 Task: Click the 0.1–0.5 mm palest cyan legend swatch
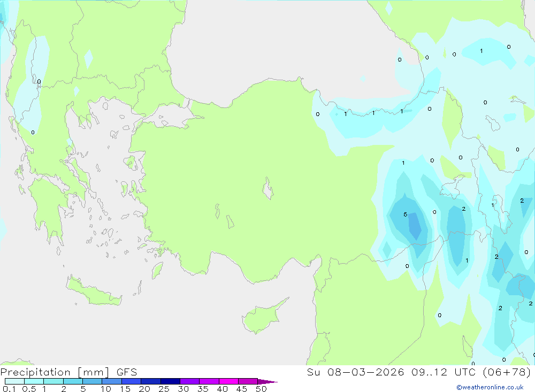tap(14, 381)
